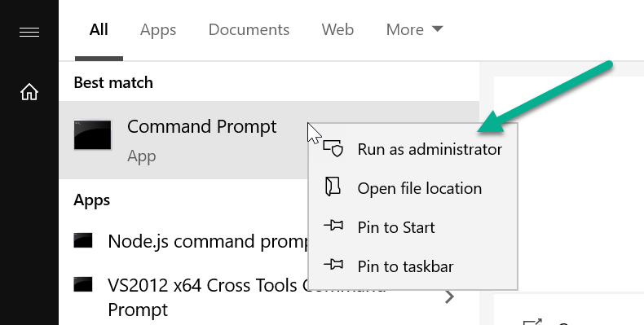The width and height of the screenshot is (644, 325).
Task: Open the Command Prompt best match result
Action: (269, 140)
